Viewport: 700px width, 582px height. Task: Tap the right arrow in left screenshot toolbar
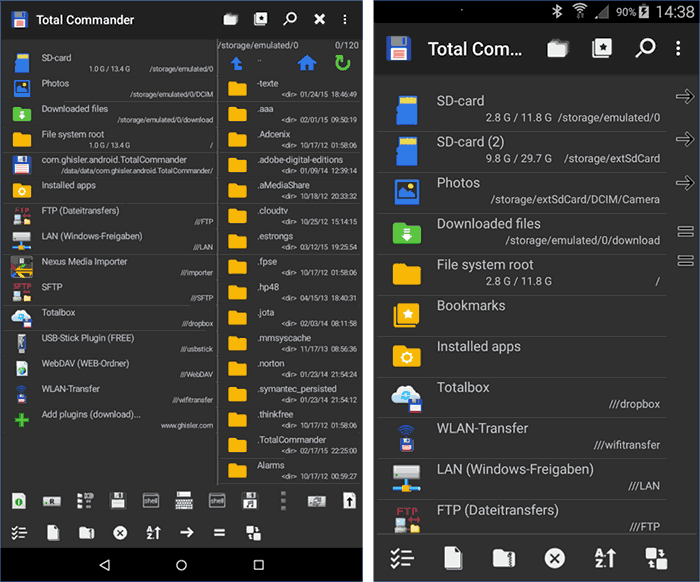pyautogui.click(x=187, y=532)
